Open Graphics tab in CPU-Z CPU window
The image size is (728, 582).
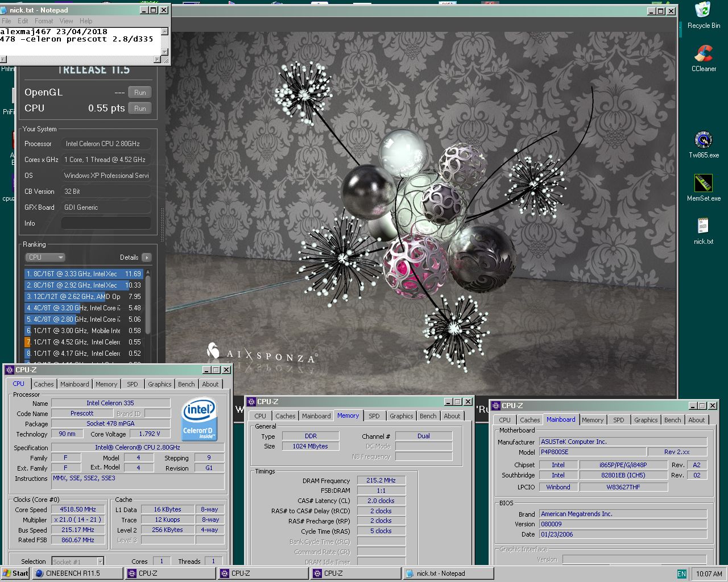point(160,384)
